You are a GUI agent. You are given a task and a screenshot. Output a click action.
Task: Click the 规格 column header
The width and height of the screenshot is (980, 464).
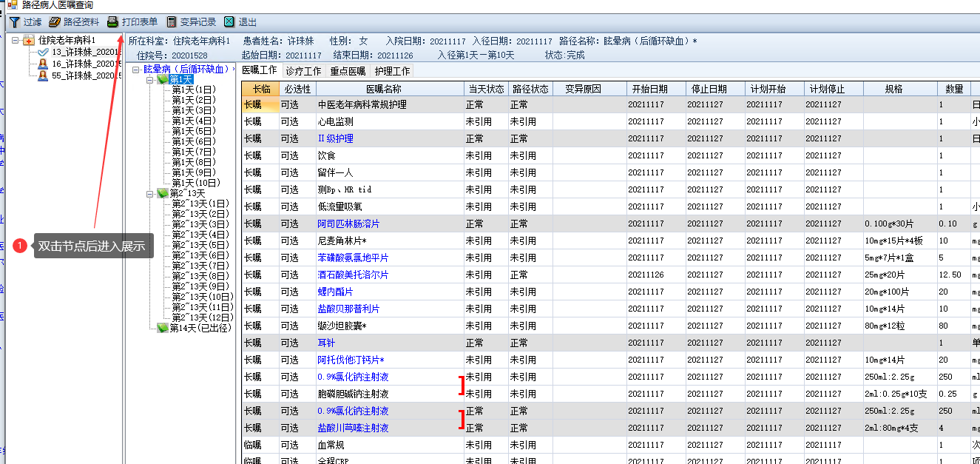pyautogui.click(x=900, y=89)
